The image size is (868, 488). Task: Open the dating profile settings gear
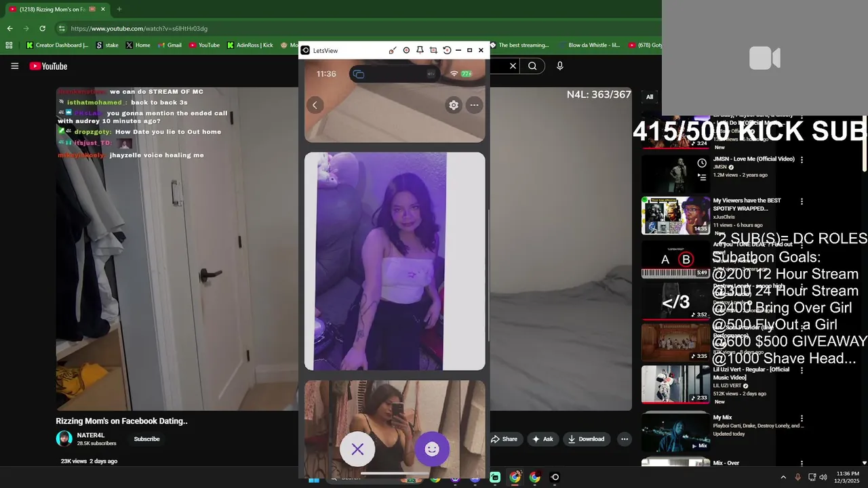point(454,105)
